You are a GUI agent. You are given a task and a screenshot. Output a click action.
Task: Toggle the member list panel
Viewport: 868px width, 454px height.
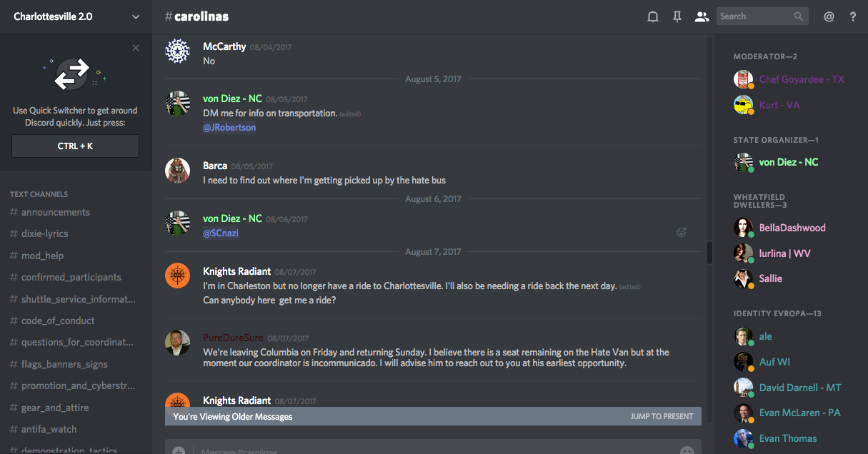tap(702, 16)
